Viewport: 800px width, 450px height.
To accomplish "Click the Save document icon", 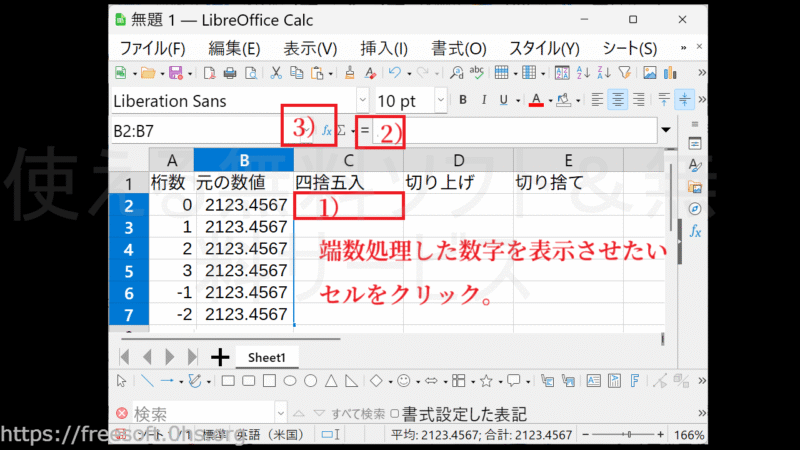I will (x=175, y=72).
